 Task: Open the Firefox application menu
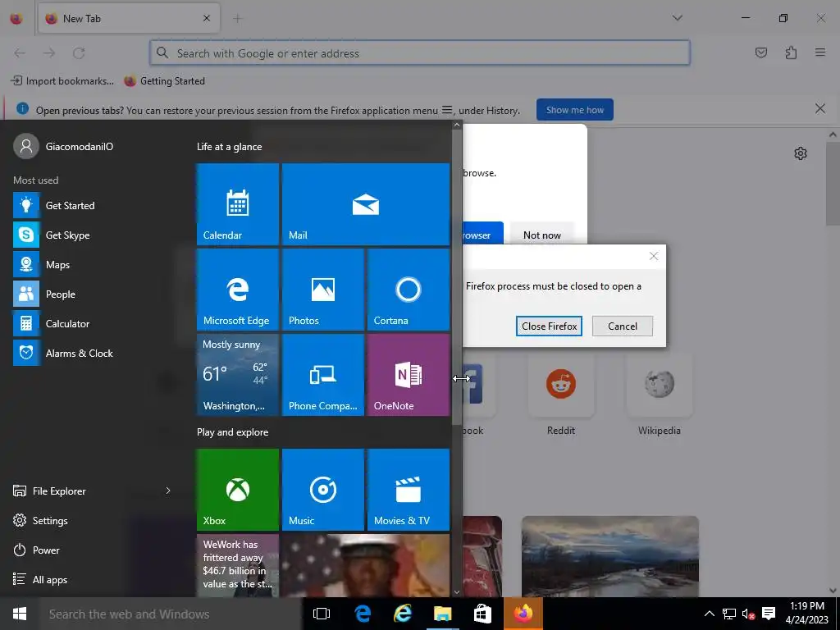coord(820,52)
